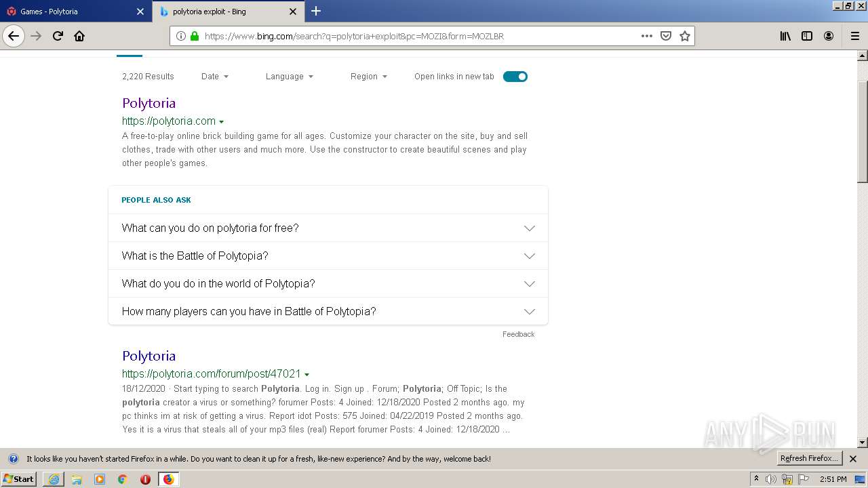Bookmark this page with the star
868x488 pixels.
pyautogui.click(x=685, y=36)
